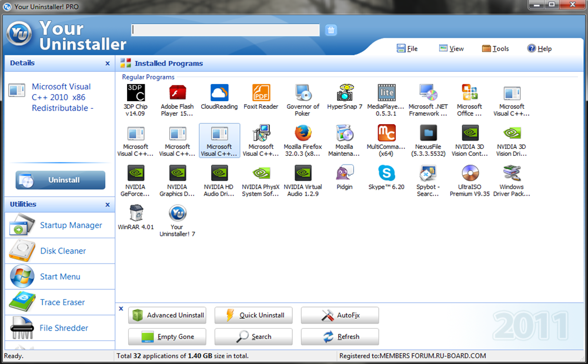
Task: Select the Foxit Reader program icon
Action: pos(261,93)
